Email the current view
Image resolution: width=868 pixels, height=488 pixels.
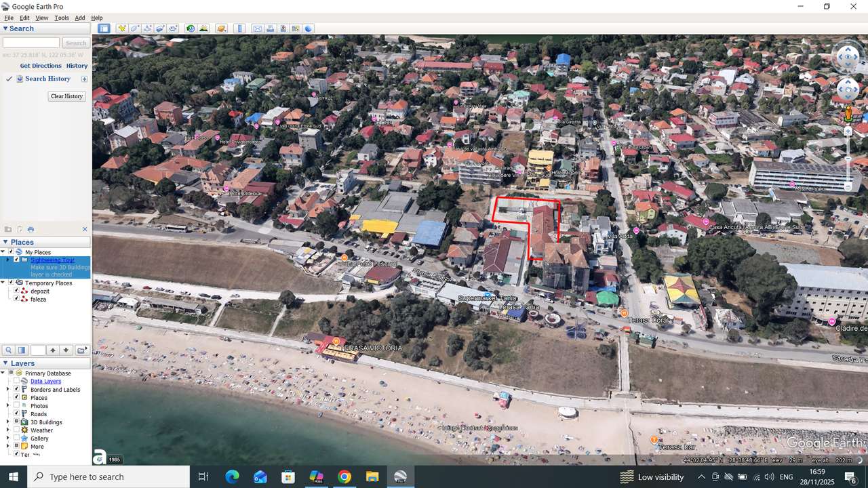[258, 28]
